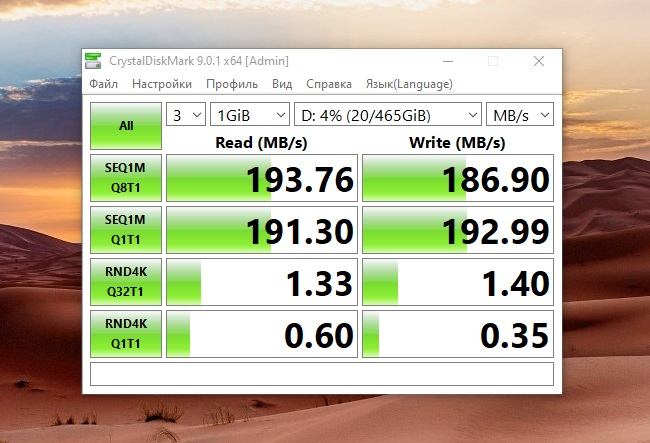Open the Профиль menu
Viewport: 650px width, 443px height.
[232, 84]
